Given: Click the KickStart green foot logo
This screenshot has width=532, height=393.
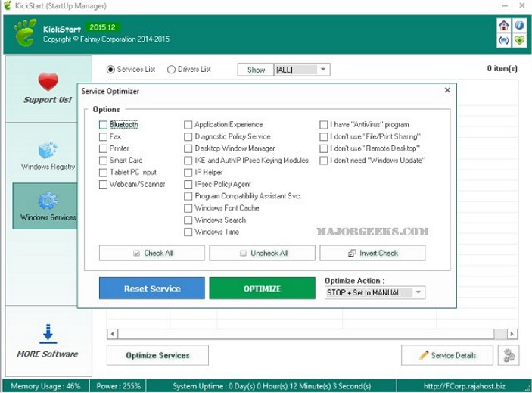Looking at the screenshot, I should point(25,33).
